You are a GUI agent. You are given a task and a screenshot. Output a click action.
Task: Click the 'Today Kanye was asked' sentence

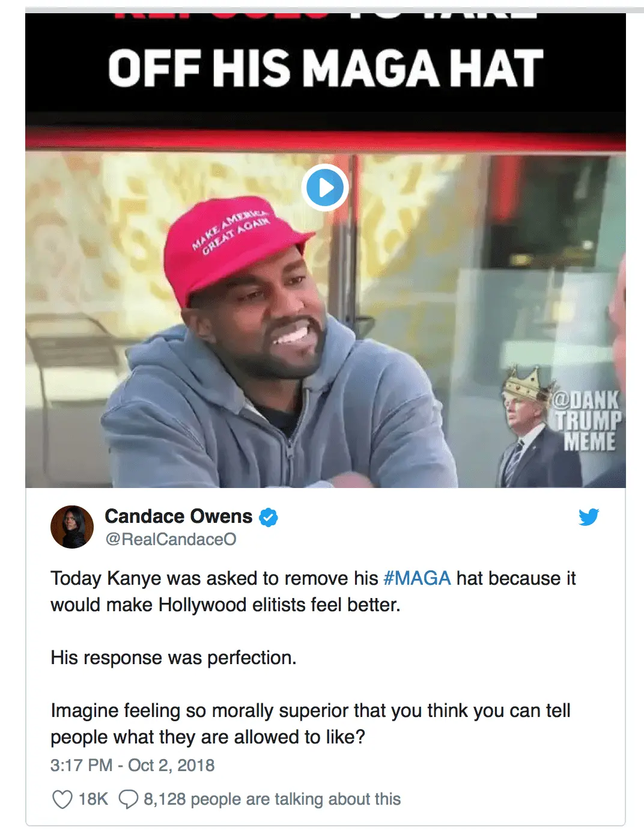click(x=313, y=591)
